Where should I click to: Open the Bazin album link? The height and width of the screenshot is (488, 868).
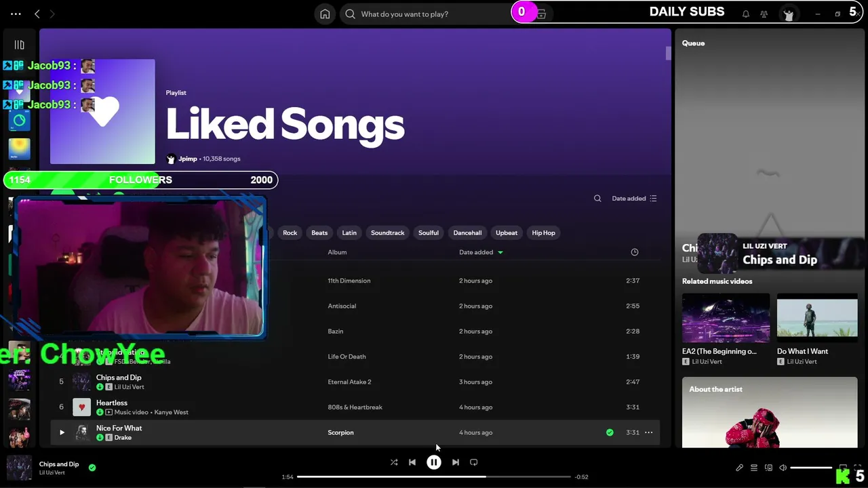pyautogui.click(x=335, y=331)
